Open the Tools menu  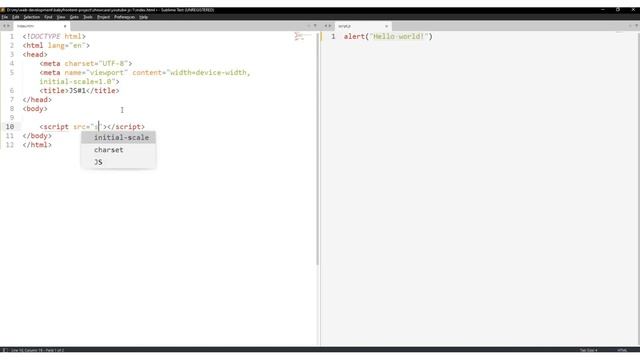(x=88, y=17)
